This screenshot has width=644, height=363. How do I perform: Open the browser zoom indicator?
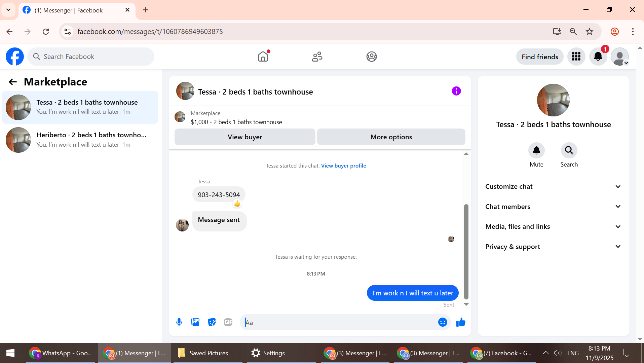click(573, 32)
